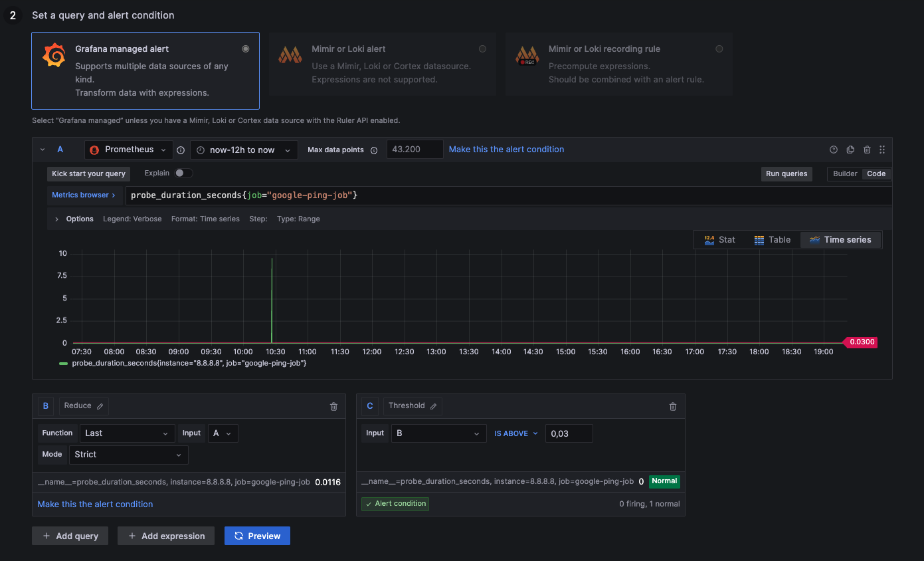Switch to the Stat visualization tab
924x561 pixels.
point(720,240)
